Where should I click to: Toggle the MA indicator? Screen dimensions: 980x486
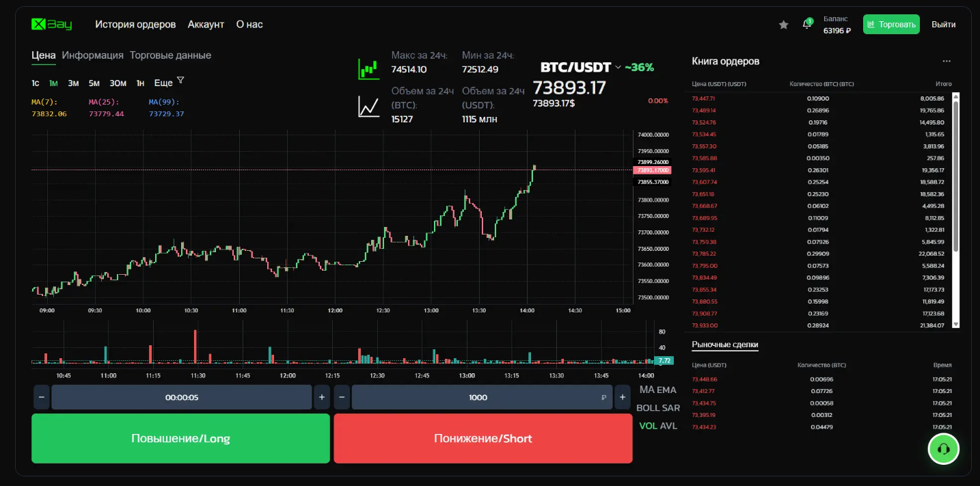pyautogui.click(x=646, y=390)
